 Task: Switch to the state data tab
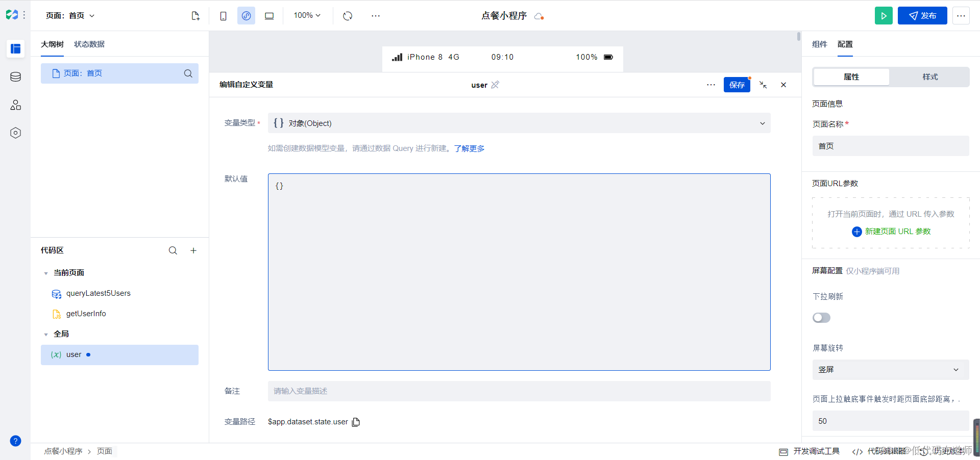click(x=89, y=44)
